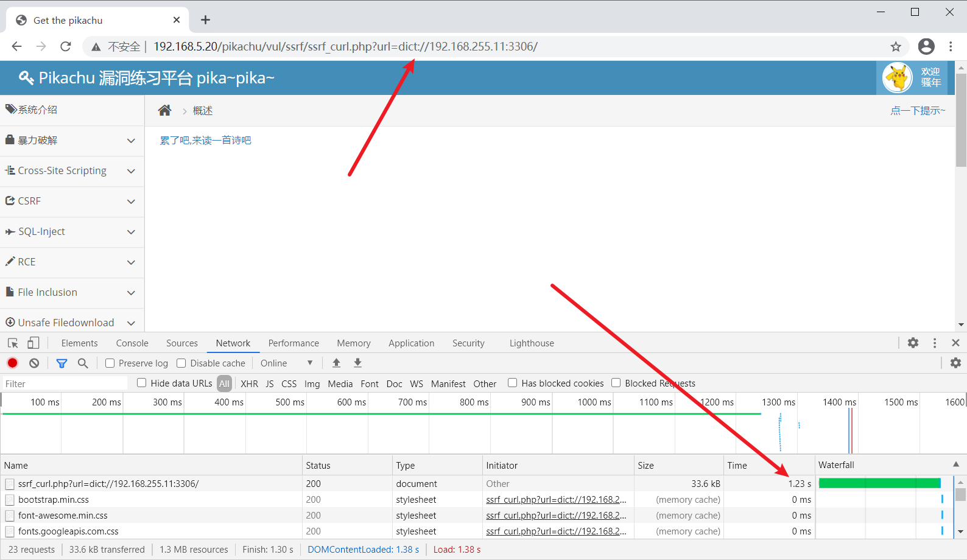Switch to the Application tab
The height and width of the screenshot is (560, 967).
[x=412, y=343]
